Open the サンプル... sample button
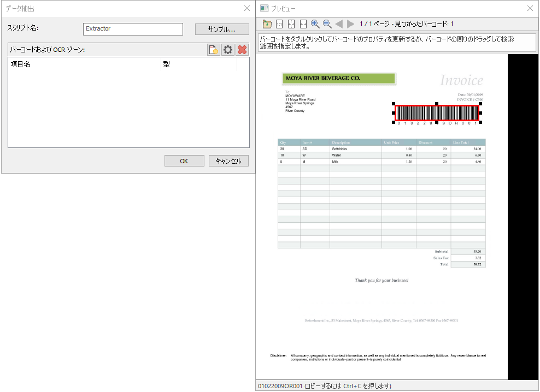The width and height of the screenshot is (540, 392). point(222,29)
